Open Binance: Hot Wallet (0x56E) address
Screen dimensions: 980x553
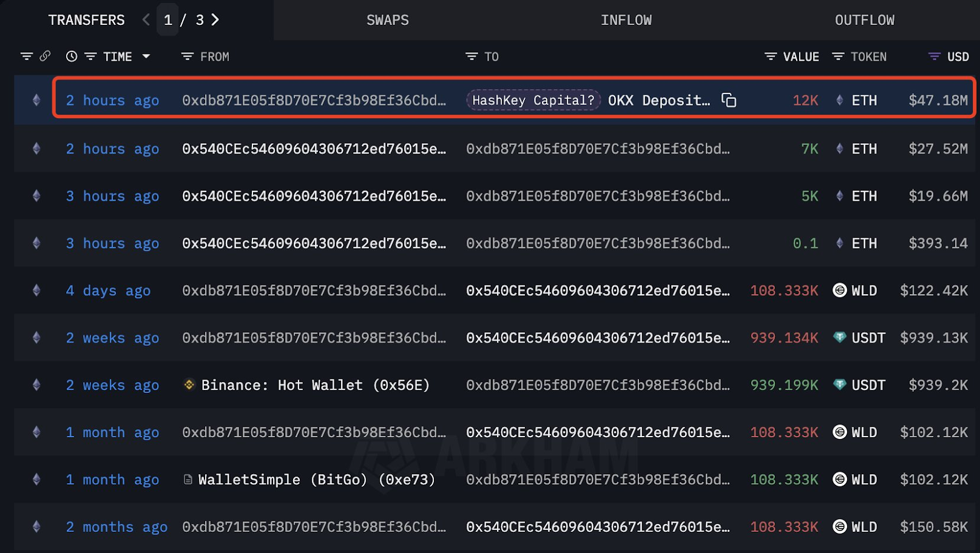315,385
